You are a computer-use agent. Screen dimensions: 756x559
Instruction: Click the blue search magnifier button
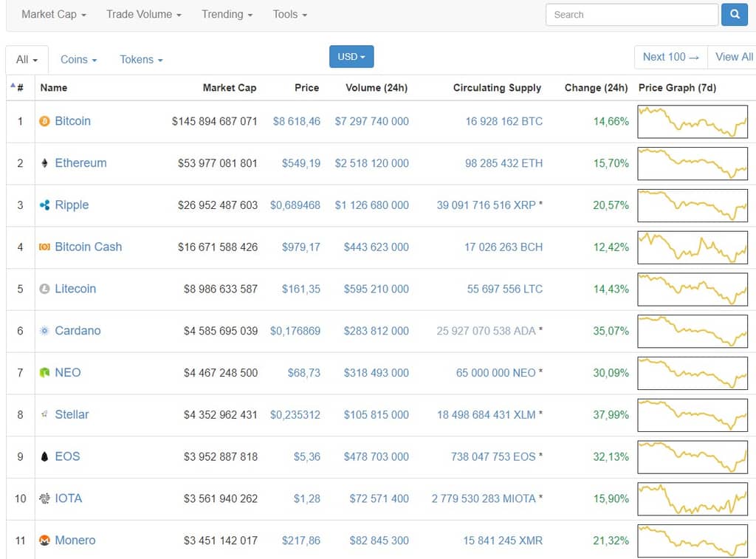[x=735, y=15]
